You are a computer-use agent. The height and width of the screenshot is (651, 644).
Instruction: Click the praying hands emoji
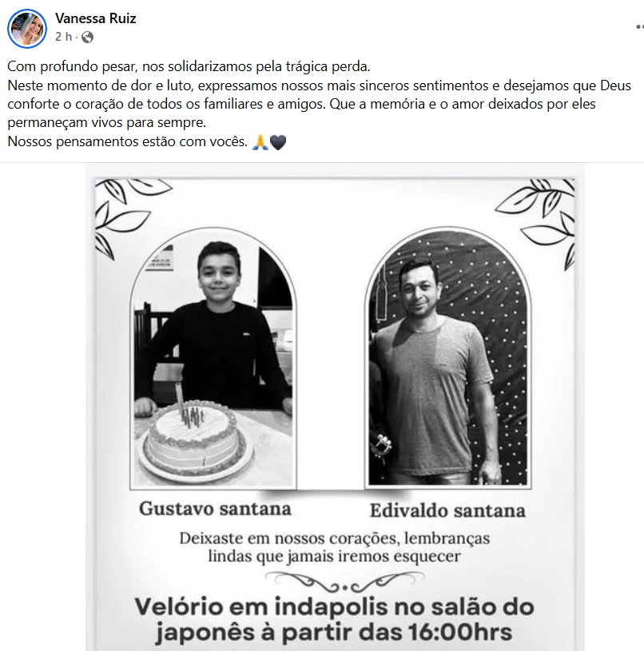click(260, 142)
